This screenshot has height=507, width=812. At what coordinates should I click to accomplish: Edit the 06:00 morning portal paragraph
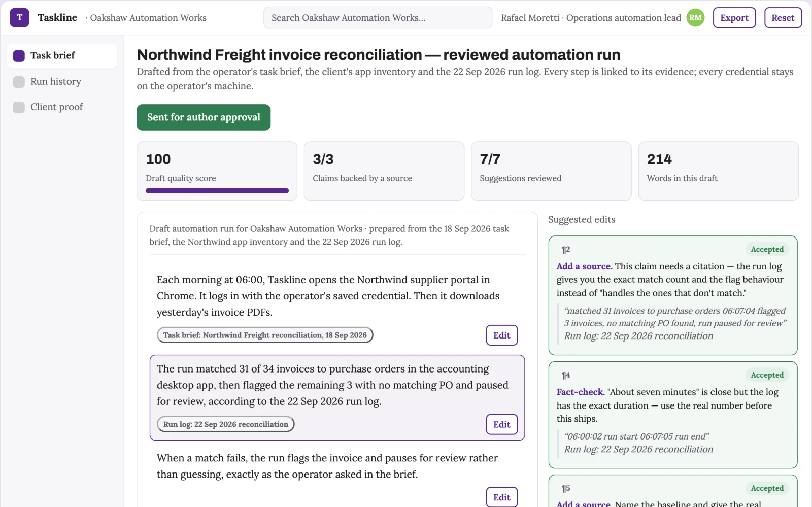click(x=502, y=335)
